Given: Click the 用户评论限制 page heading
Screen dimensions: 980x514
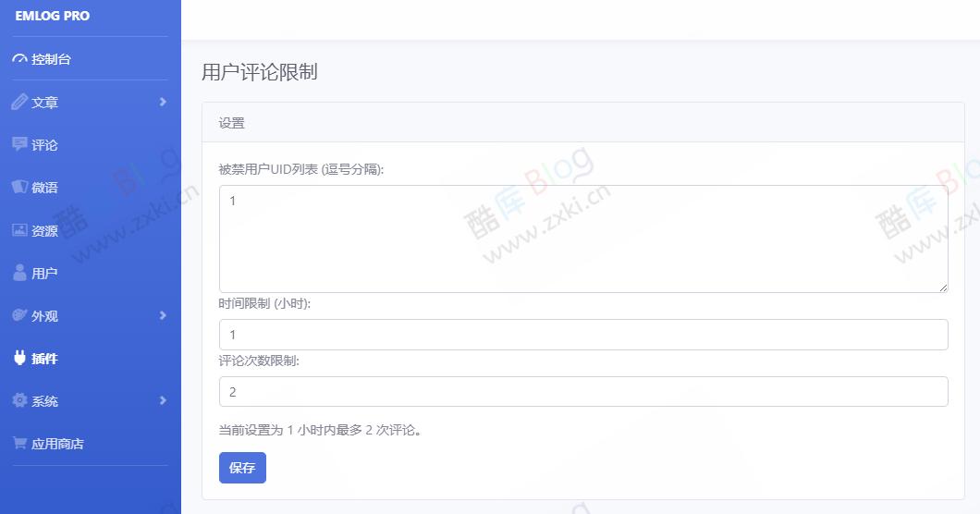Looking at the screenshot, I should point(260,72).
